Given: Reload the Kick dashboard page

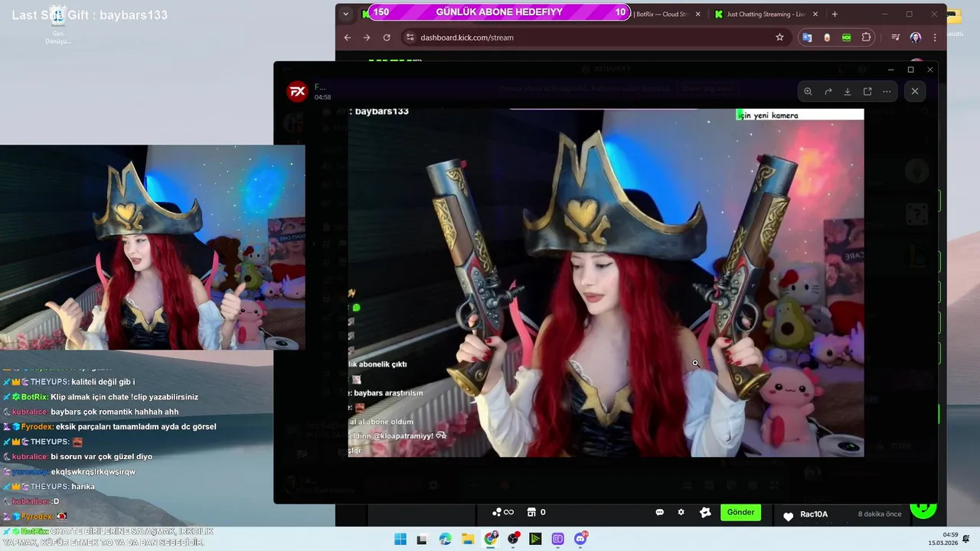Looking at the screenshot, I should click(x=387, y=37).
